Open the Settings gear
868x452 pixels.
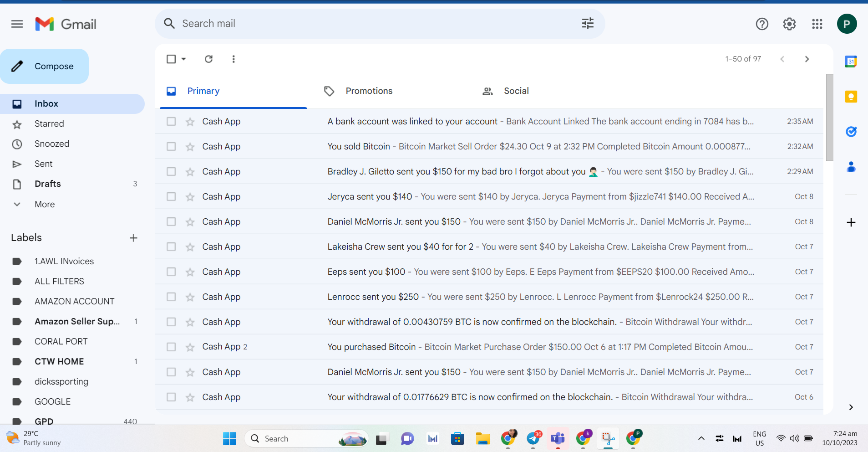(789, 24)
